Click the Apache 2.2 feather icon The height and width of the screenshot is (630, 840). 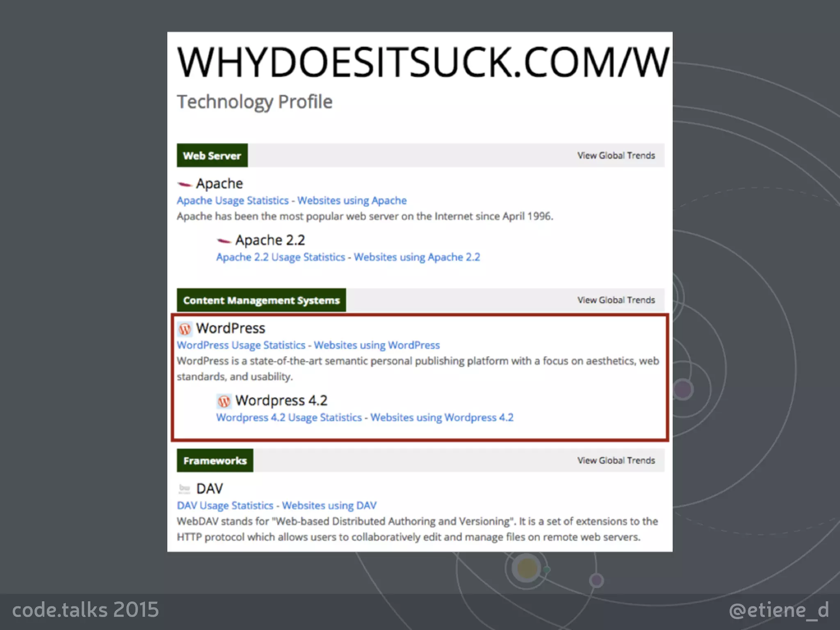pos(224,241)
